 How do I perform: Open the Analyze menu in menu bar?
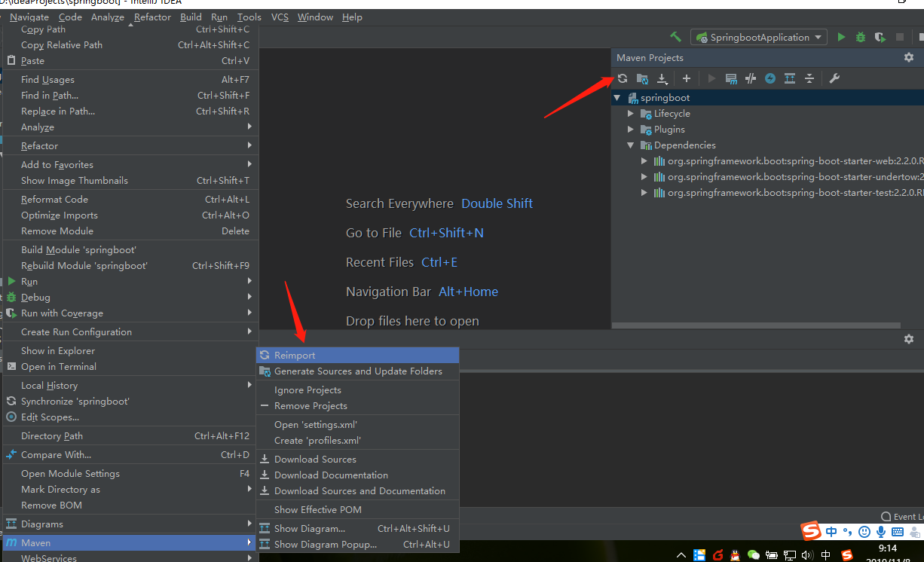[x=108, y=17]
